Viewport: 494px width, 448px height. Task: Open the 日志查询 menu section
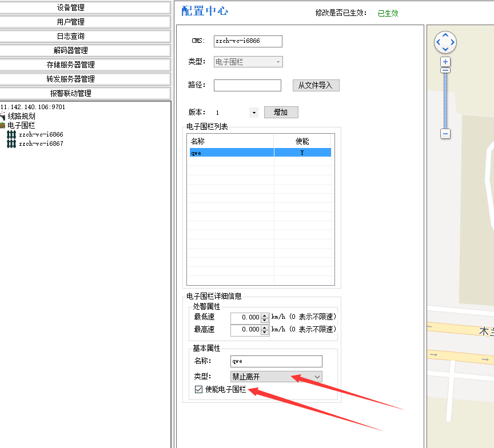tap(85, 36)
